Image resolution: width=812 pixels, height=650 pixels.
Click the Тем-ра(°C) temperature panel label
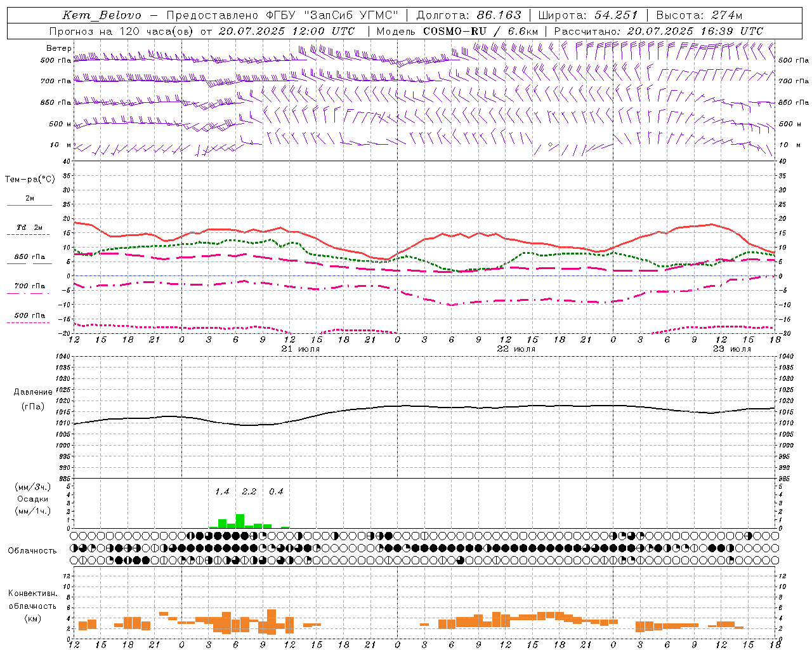tap(30, 180)
